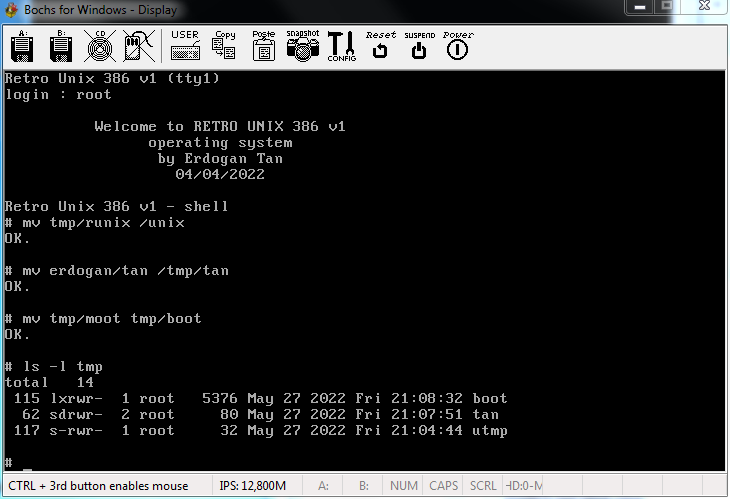Click the 'ls -l tmp' command line
The width and height of the screenshot is (730, 499).
pos(54,367)
